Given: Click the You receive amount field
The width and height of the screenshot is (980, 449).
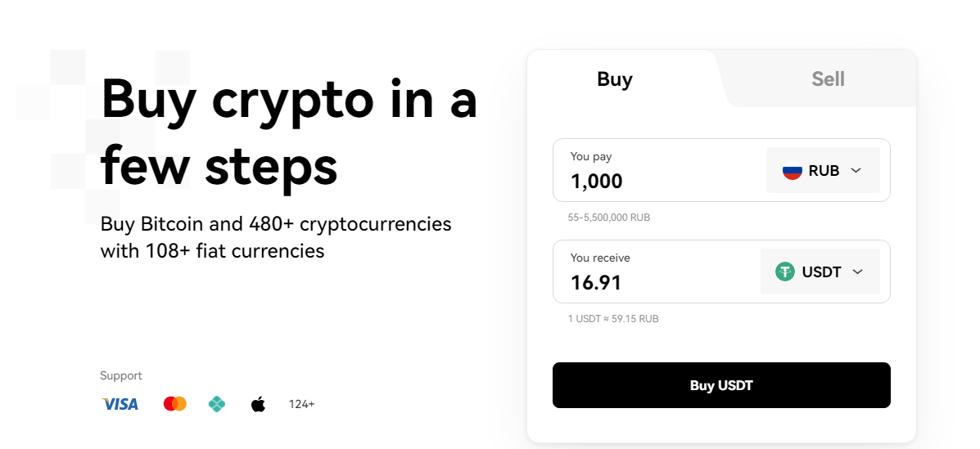Looking at the screenshot, I should point(657,272).
